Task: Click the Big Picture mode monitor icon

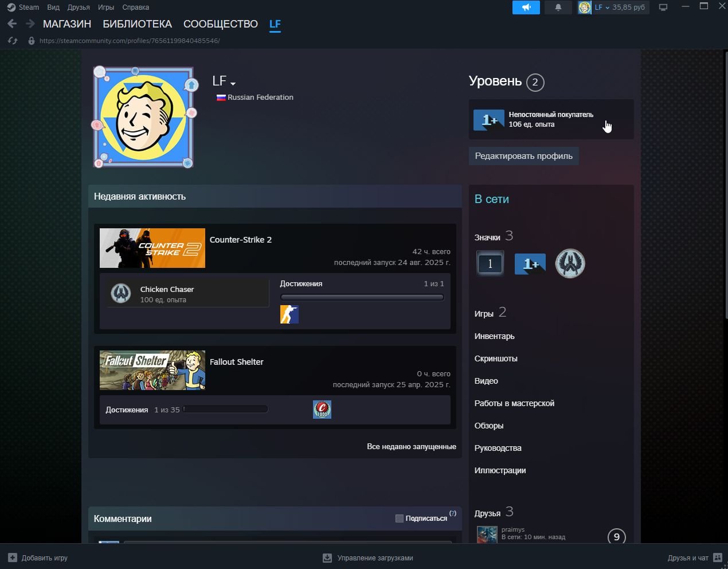Action: (x=663, y=7)
